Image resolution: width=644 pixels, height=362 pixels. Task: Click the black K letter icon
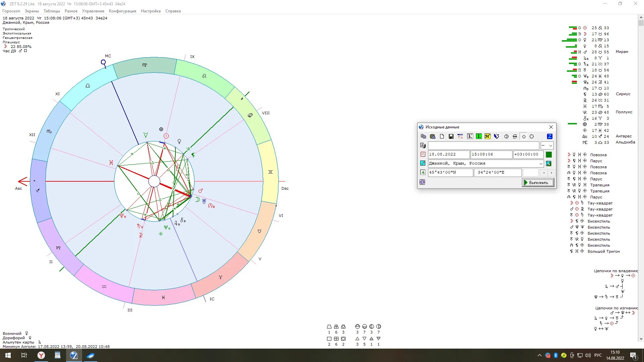pos(470,136)
